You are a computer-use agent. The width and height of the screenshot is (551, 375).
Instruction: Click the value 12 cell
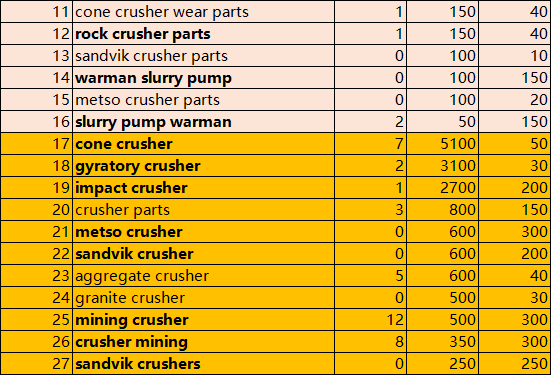tap(370, 320)
